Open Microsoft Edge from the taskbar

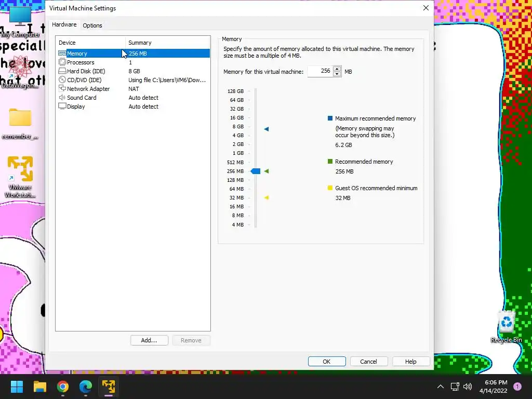[86, 387]
